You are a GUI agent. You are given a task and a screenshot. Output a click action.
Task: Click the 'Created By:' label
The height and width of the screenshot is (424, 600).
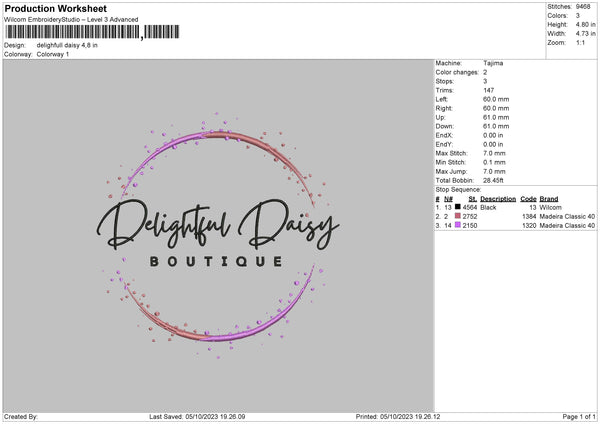pyautogui.click(x=21, y=416)
